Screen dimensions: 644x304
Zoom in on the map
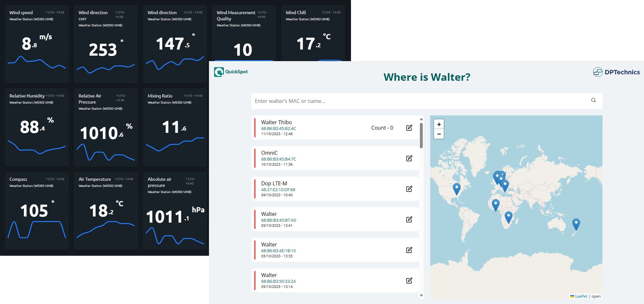(x=439, y=124)
